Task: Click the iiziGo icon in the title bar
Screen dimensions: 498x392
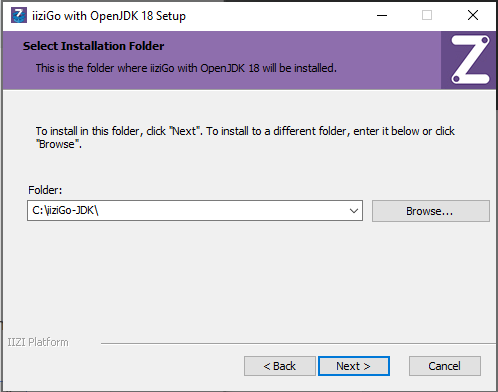Action: pos(19,15)
